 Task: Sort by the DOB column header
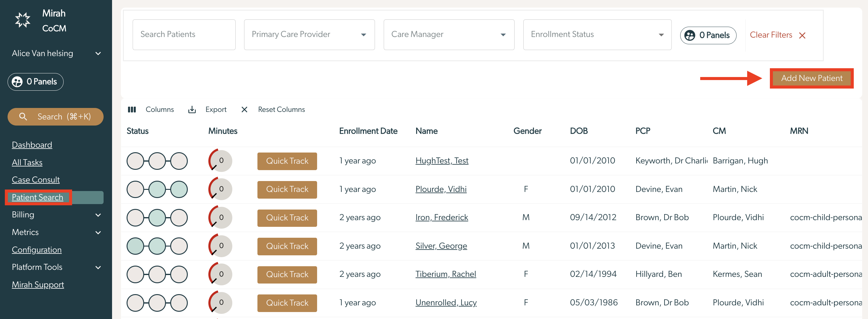pyautogui.click(x=578, y=131)
